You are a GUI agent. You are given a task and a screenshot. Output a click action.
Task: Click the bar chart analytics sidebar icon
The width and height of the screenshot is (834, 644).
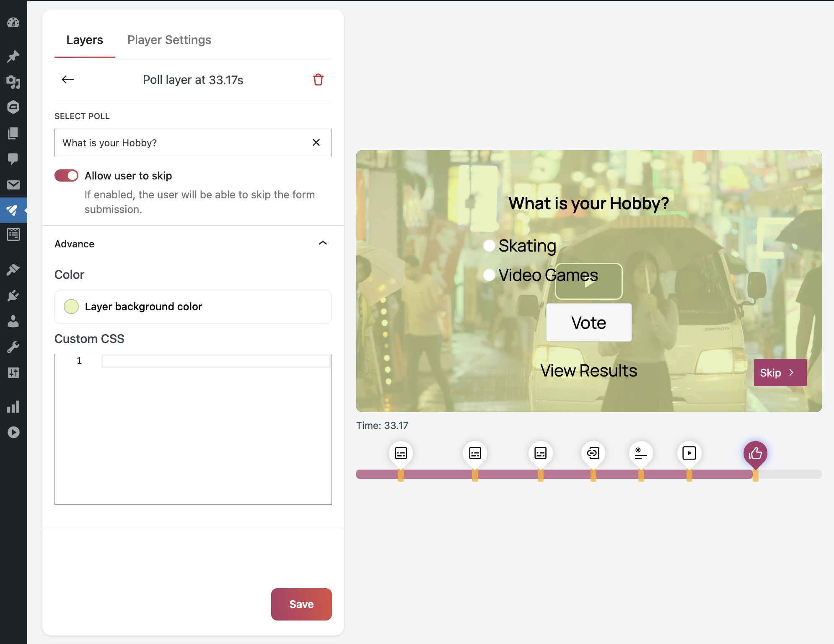coord(13,406)
